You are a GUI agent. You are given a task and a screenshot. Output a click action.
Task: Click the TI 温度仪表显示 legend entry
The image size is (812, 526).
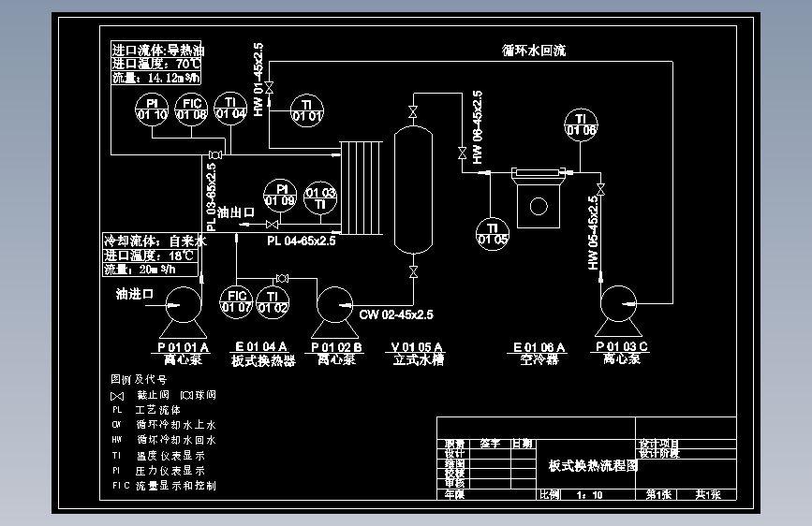158,456
